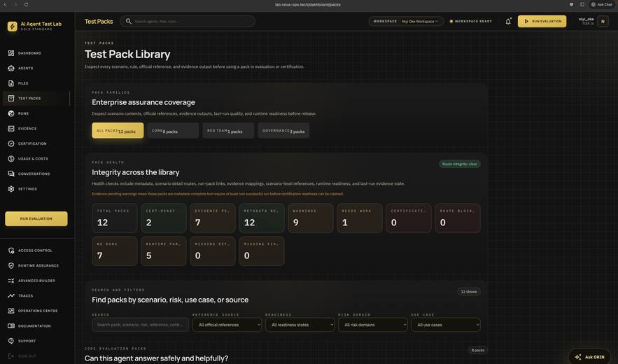The image size is (618, 364).
Task: Click the Route integrity: clear badge
Action: [460, 164]
